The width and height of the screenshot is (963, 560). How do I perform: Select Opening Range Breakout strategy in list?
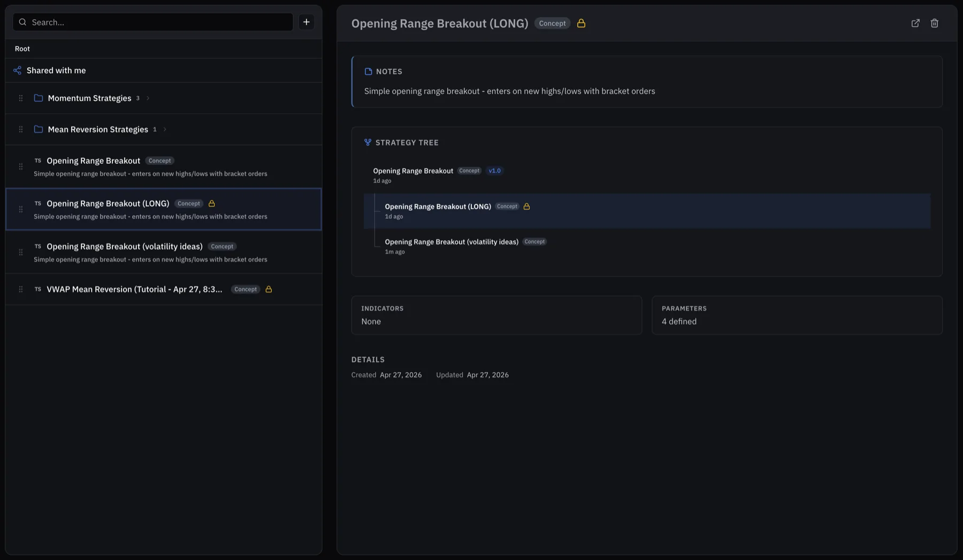tap(164, 166)
